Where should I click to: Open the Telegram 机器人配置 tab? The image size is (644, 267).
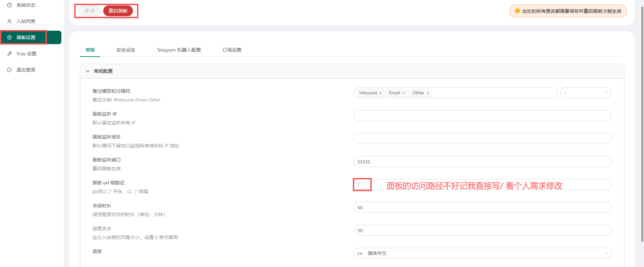click(x=179, y=50)
